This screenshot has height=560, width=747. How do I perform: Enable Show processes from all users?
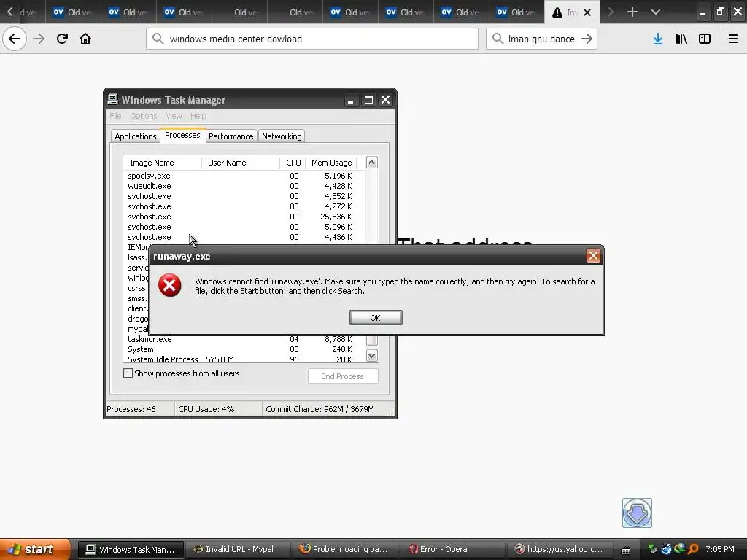click(x=128, y=373)
